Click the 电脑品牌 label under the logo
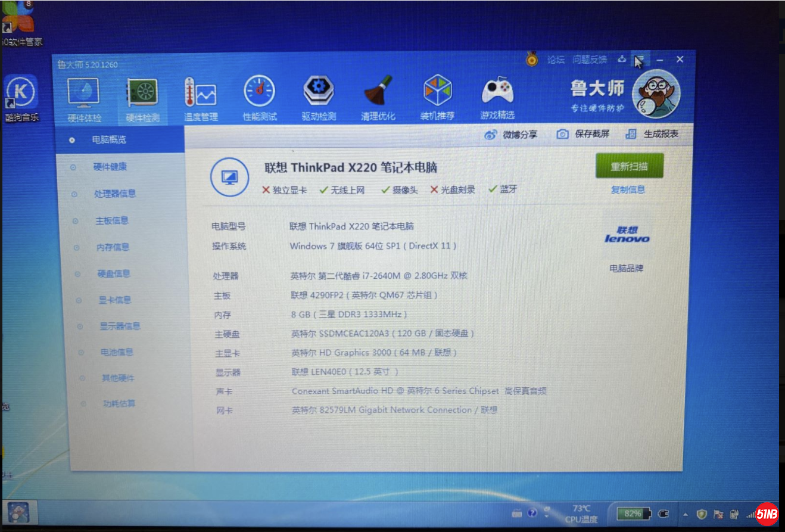 [627, 268]
